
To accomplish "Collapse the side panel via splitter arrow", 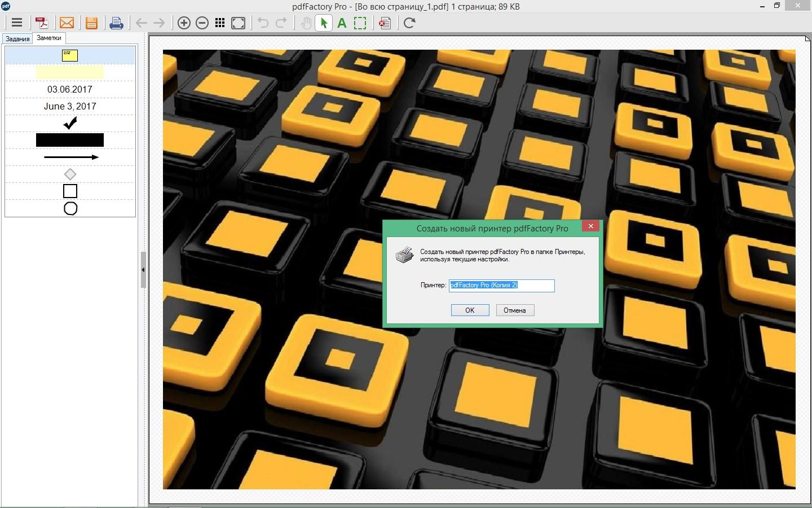I will tap(143, 270).
